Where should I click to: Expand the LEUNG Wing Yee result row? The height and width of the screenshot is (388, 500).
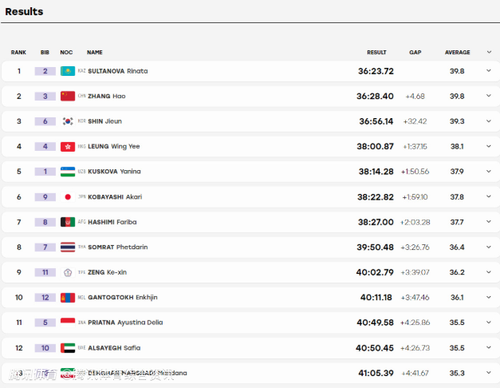489,146
